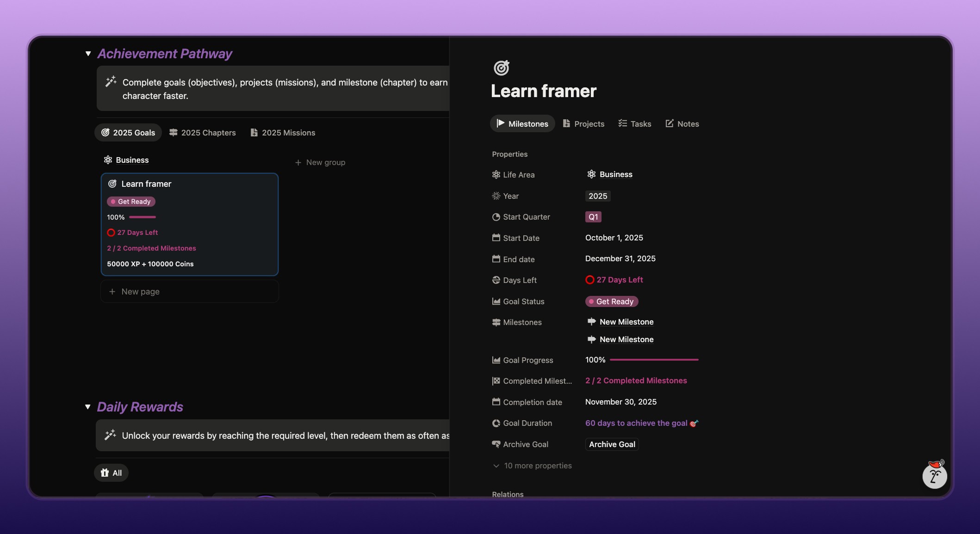This screenshot has width=980, height=534.
Task: Click the red circle Days Left icon
Action: coord(589,280)
